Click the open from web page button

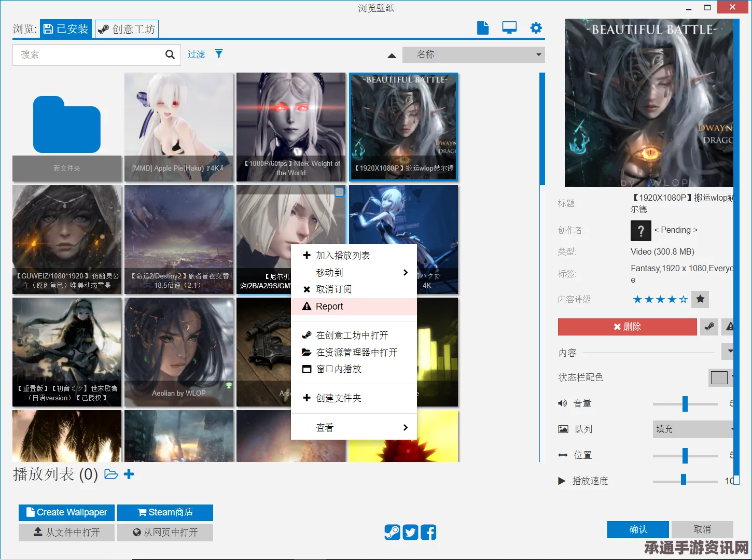(x=165, y=533)
